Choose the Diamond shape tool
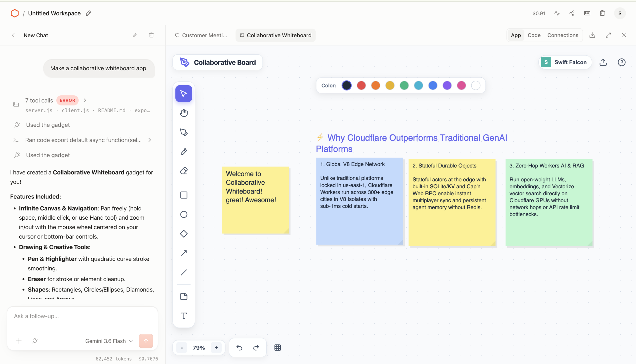 tap(184, 234)
